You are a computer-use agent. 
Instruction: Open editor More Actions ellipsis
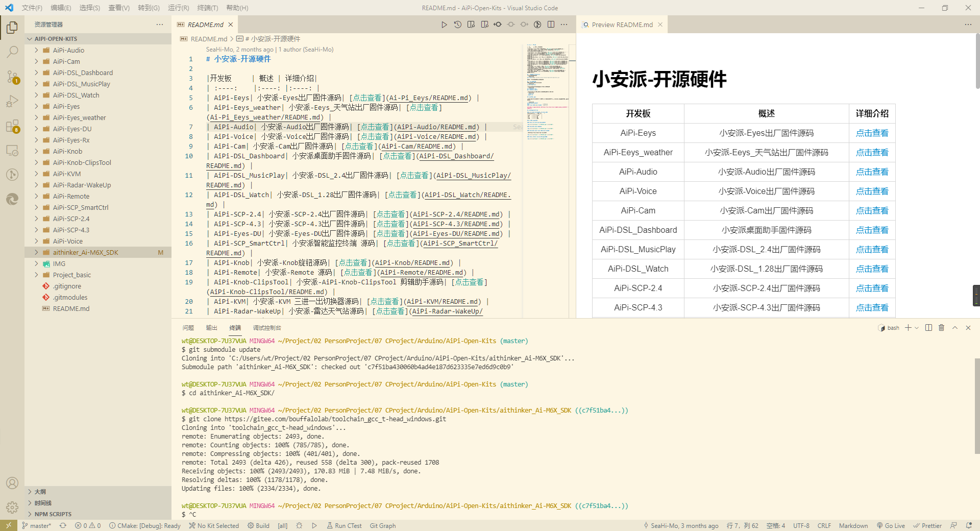[x=564, y=25]
